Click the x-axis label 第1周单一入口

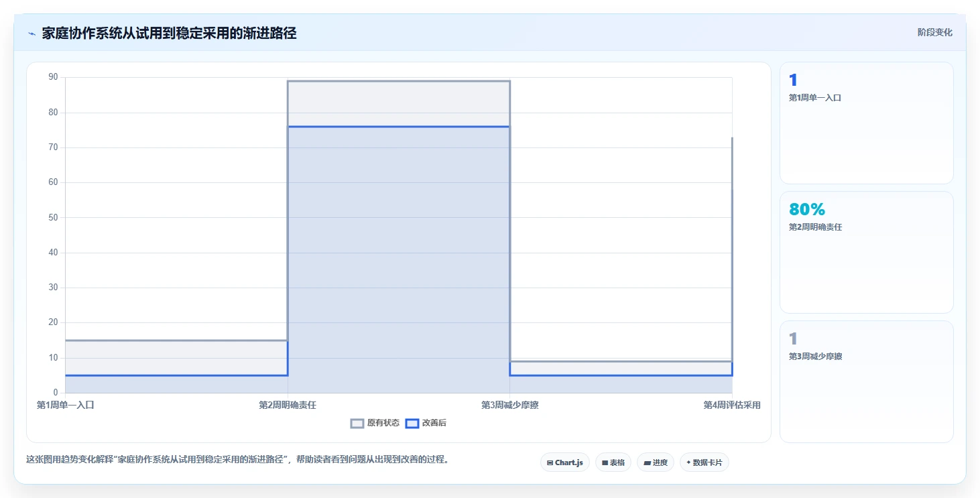66,405
